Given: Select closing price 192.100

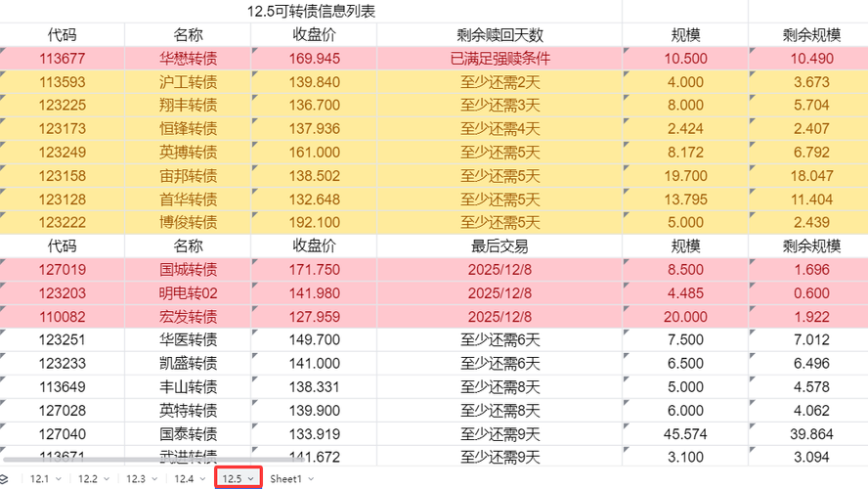Looking at the screenshot, I should 315,223.
